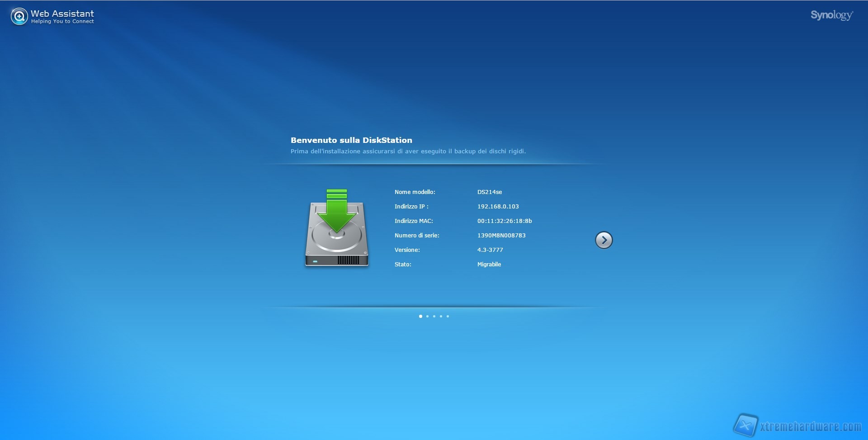Screen dimensions: 868x440
Task: Click the backup warning subtitle text
Action: 408,151
